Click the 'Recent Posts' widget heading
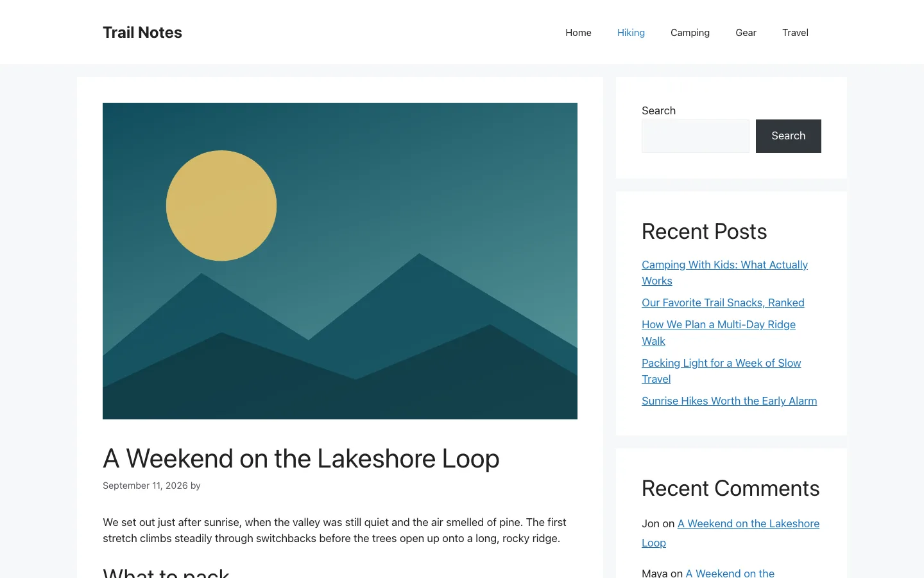Screen dimensions: 924x578 (705, 231)
